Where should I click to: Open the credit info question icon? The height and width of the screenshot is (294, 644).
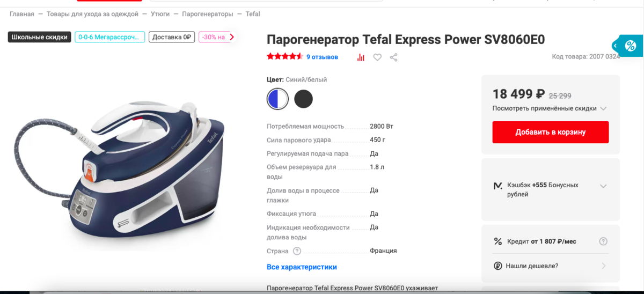point(603,241)
